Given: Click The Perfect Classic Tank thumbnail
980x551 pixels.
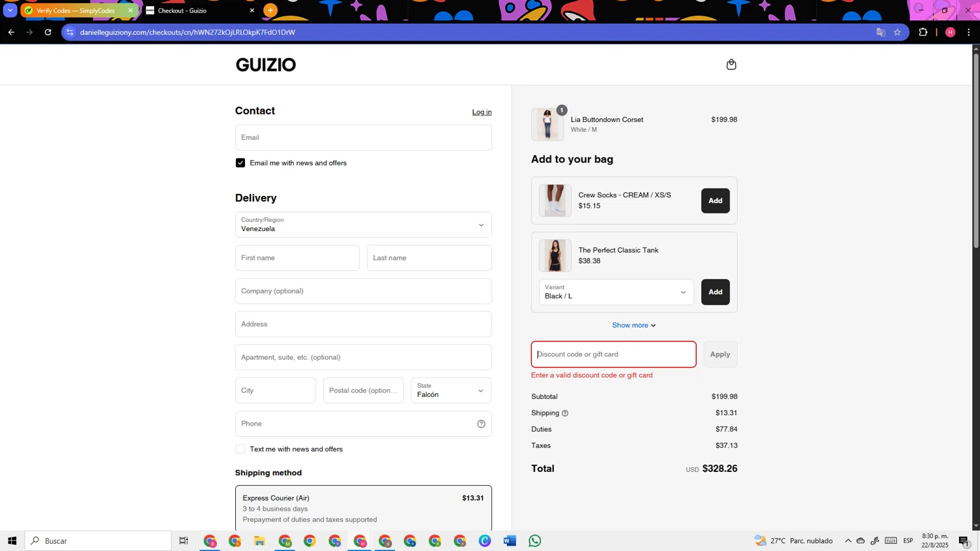Looking at the screenshot, I should click(x=555, y=256).
